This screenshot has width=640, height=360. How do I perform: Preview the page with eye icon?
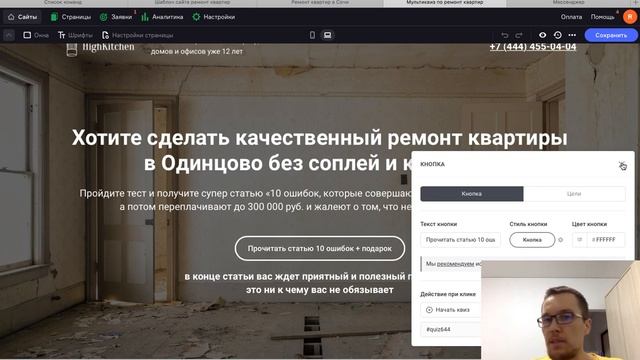point(542,35)
